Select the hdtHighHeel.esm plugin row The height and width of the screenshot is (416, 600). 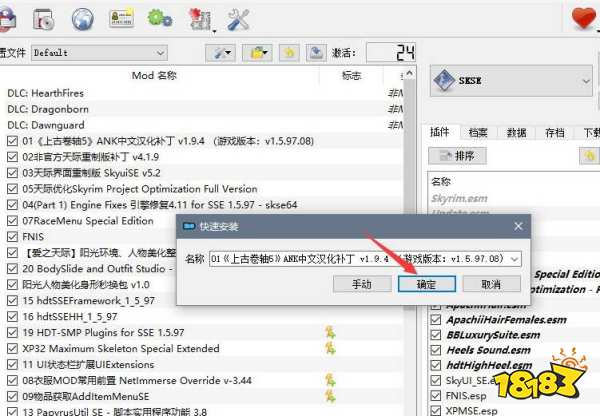489,365
